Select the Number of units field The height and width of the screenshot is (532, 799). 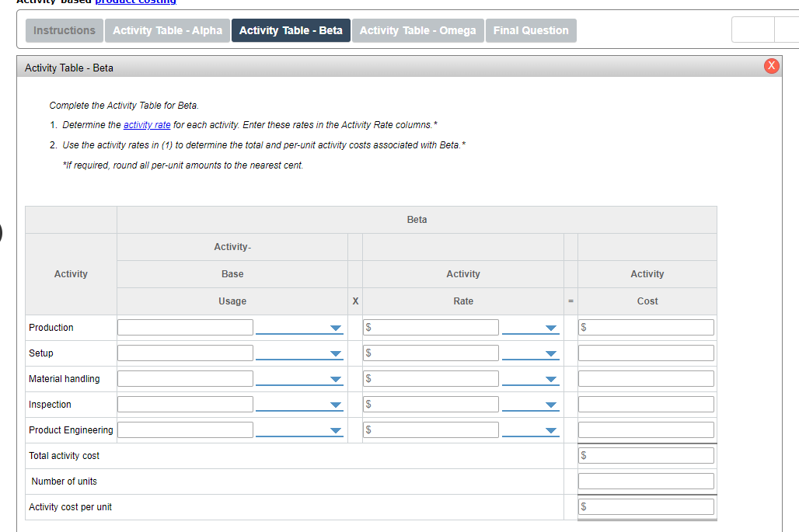646,481
